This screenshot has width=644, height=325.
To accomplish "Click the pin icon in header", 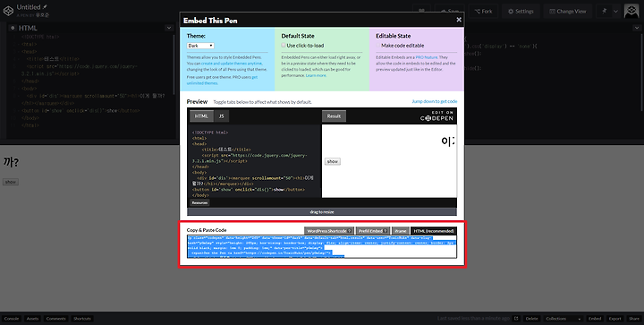I will coord(604,12).
